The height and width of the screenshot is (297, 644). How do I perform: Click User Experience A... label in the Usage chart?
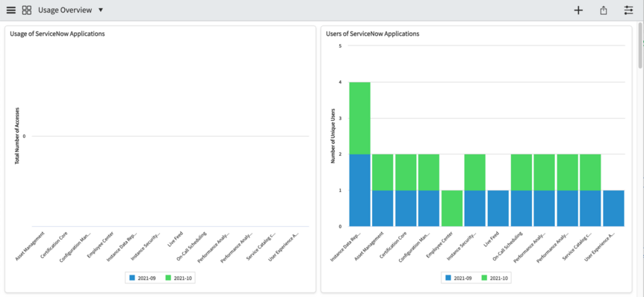284,246
